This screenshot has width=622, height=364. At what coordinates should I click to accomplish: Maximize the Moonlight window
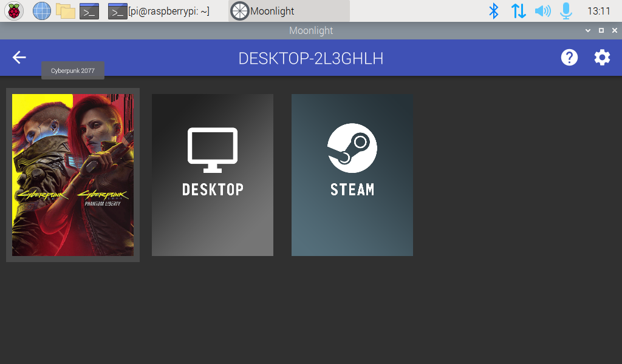(600, 30)
